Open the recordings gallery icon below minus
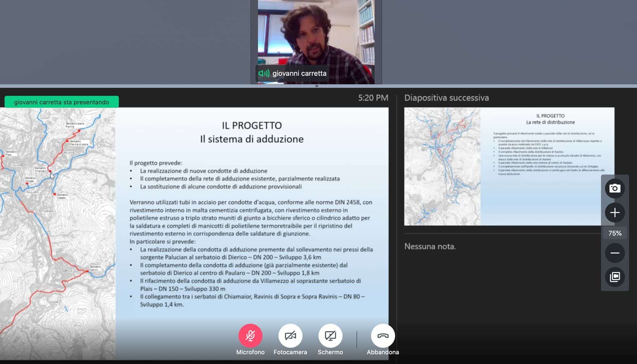 point(614,277)
